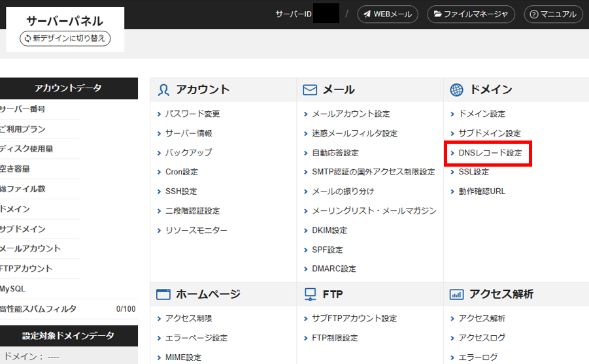Click the globe icon beside ドメイン heading
This screenshot has height=364, width=589.
click(456, 90)
